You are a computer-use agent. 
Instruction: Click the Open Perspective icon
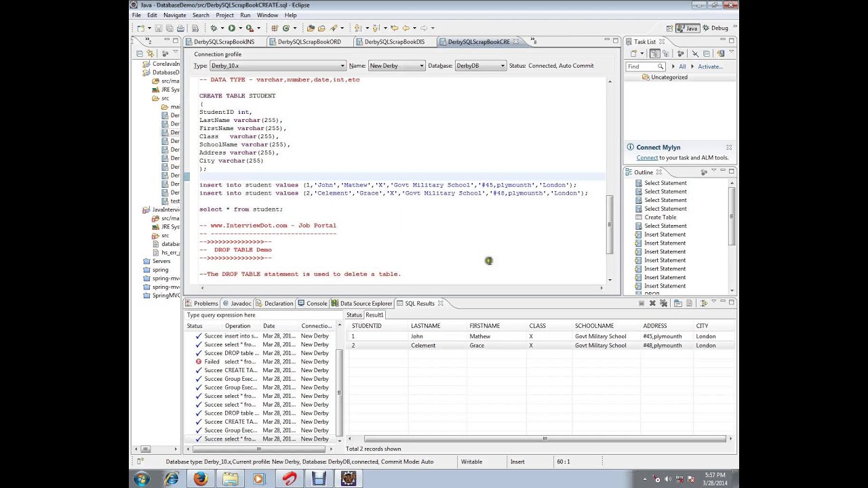point(670,28)
